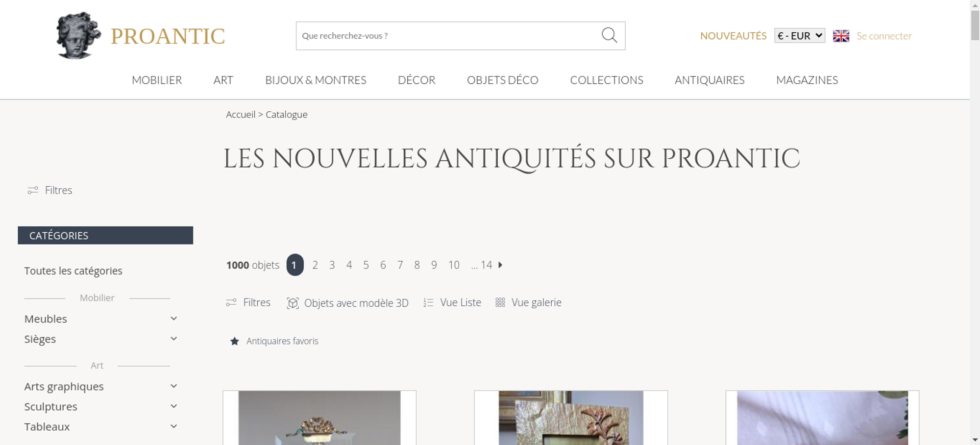Open the MOBILIER menu

point(157,80)
